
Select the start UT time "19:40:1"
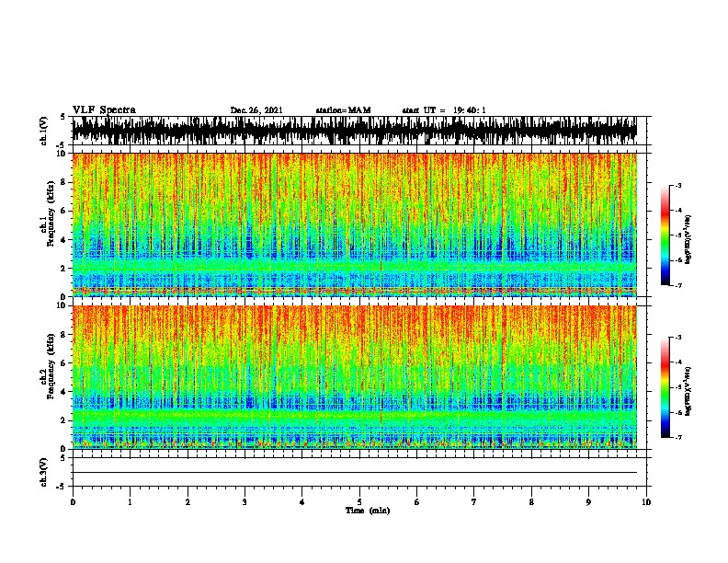coord(470,110)
